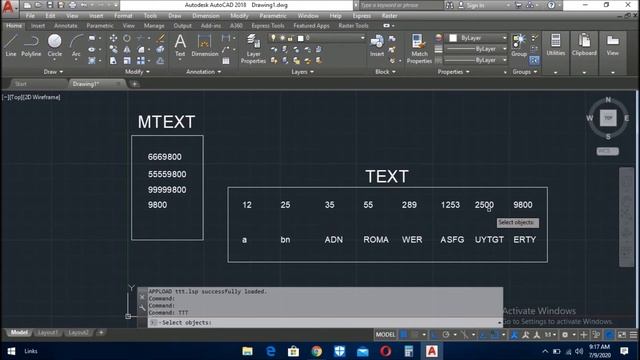640x360 pixels.
Task: Click the Table icon in Annotation panel
Action: click(x=226, y=61)
